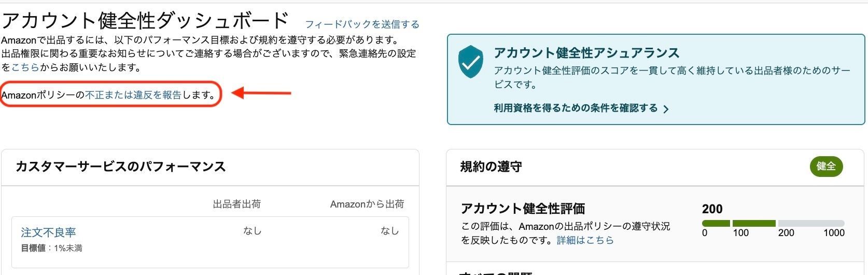This screenshot has width=868, height=275.
Task: Click the shield checkmark icon
Action: click(x=471, y=62)
